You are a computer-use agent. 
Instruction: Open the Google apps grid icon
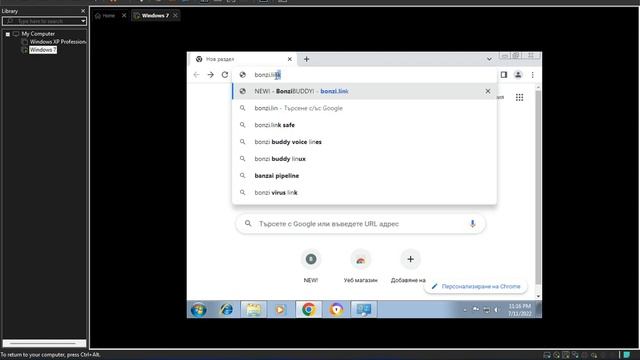pos(519,97)
